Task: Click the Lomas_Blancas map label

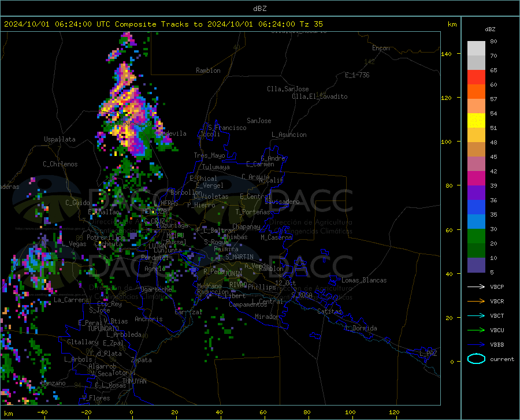Action: coord(364,280)
